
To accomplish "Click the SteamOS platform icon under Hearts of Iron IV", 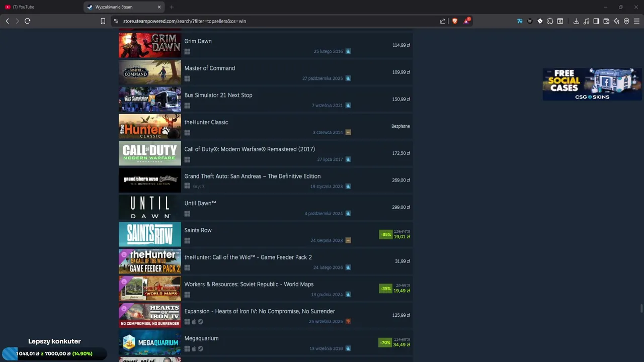I will pos(200,322).
